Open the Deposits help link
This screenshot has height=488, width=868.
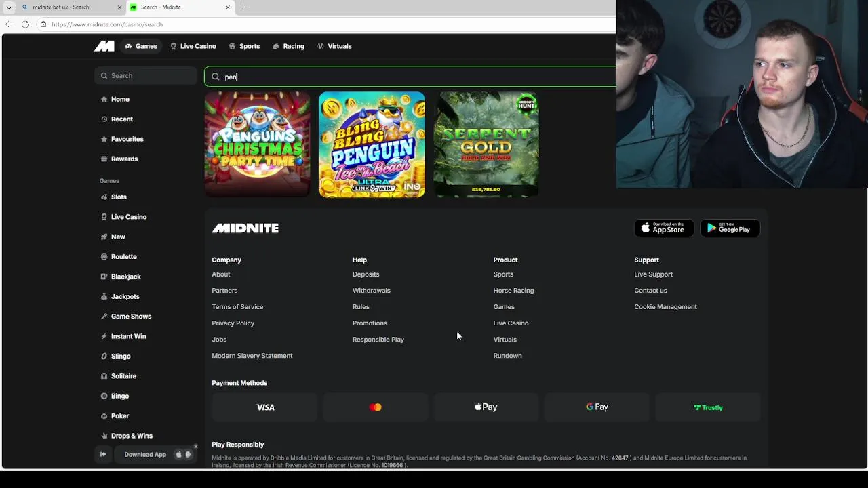click(366, 274)
